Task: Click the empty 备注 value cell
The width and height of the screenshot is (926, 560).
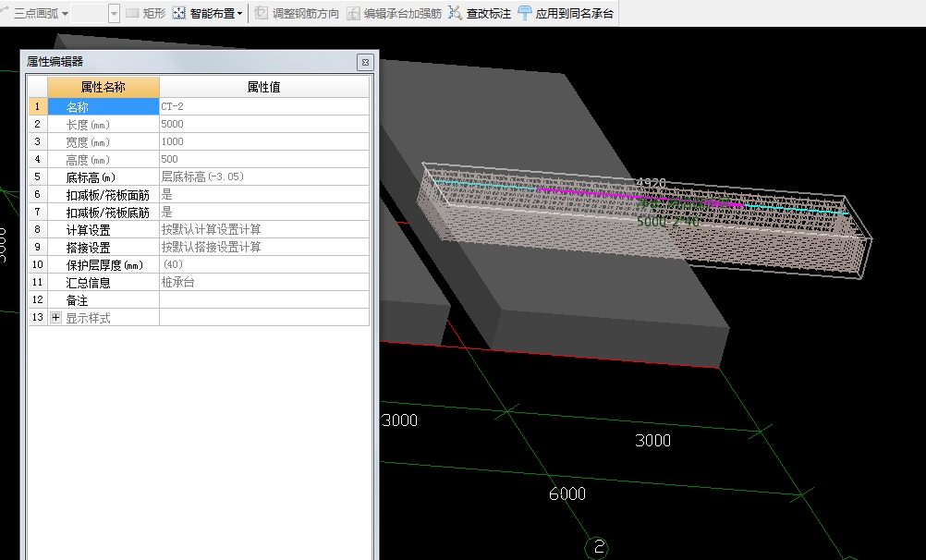Action: pyautogui.click(x=264, y=299)
